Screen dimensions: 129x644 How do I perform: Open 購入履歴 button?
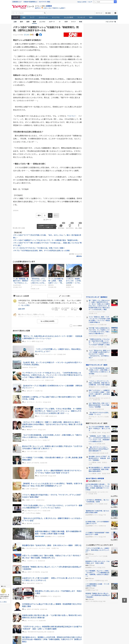click(108, 13)
